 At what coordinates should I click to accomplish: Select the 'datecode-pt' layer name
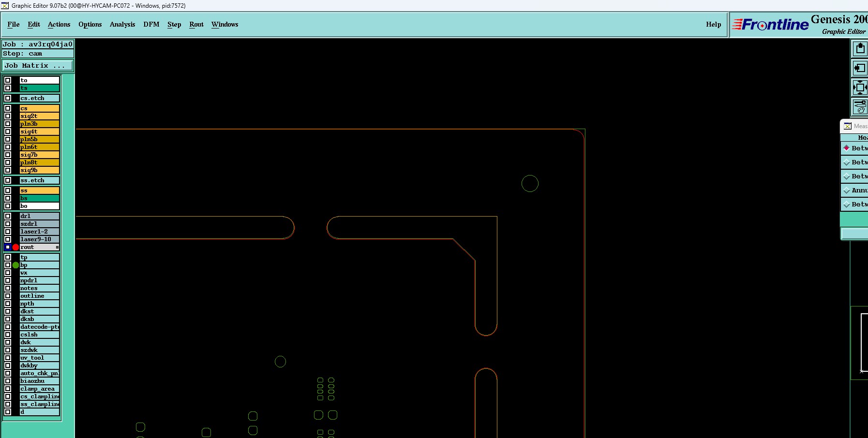[x=40, y=327]
